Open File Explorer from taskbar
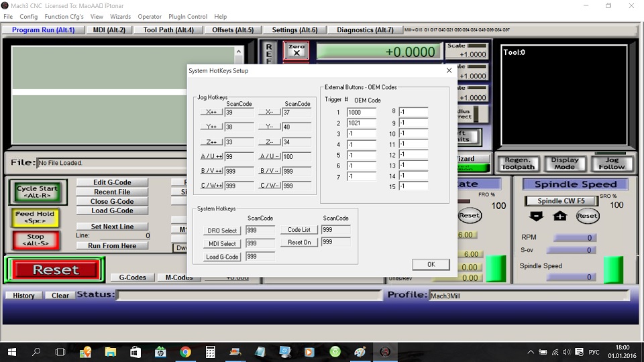 pyautogui.click(x=111, y=352)
